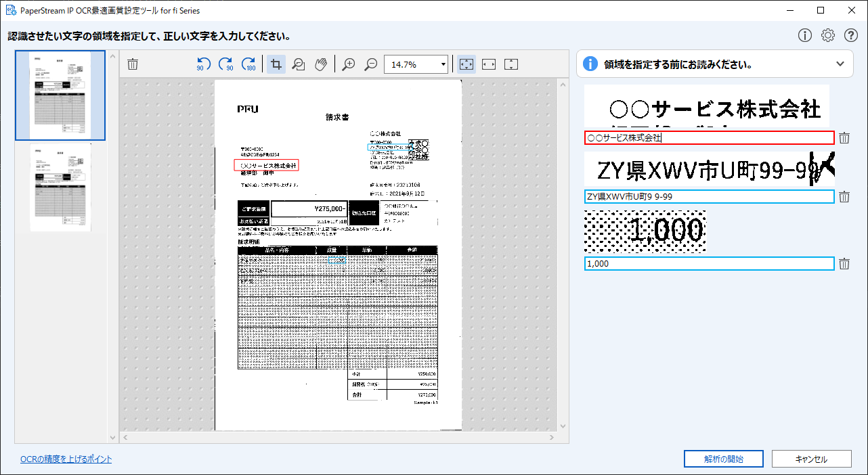Zoom in on the document
868x475 pixels.
click(x=349, y=64)
